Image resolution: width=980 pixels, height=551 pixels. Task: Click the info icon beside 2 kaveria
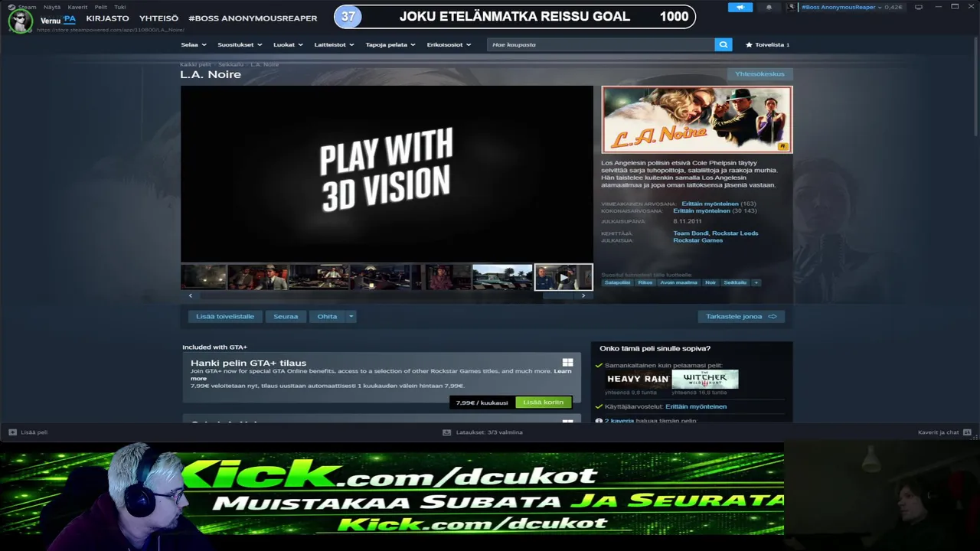pos(599,421)
